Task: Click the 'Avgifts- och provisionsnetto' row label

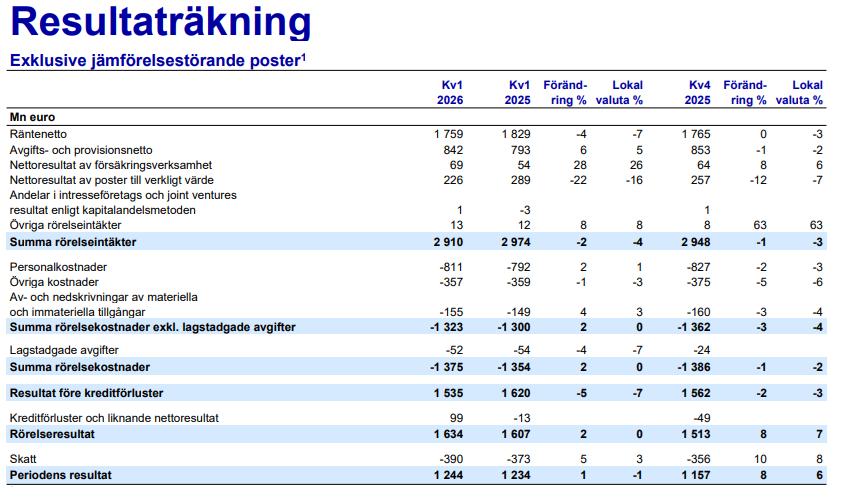Action: point(81,149)
